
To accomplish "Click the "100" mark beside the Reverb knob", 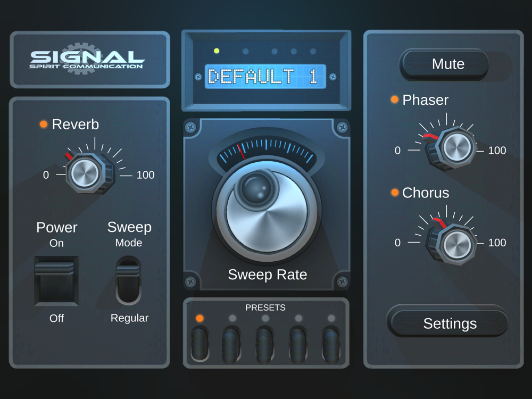I will pos(145,174).
